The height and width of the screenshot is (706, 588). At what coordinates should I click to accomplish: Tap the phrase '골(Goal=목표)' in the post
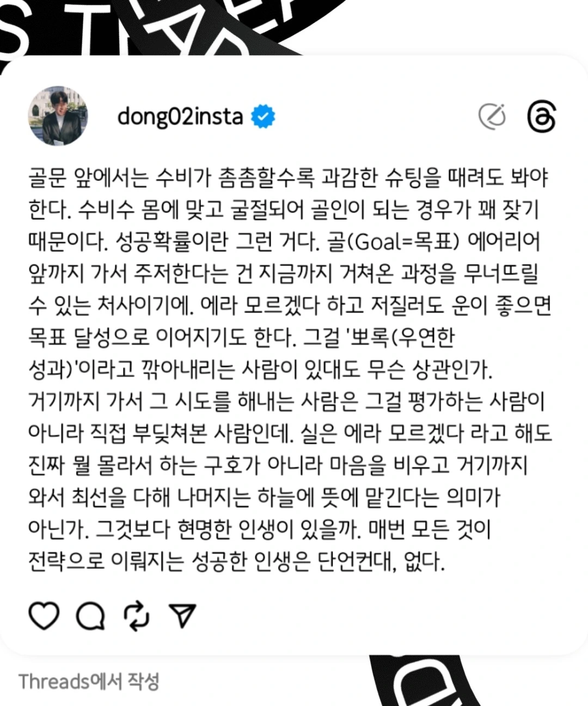[390, 241]
